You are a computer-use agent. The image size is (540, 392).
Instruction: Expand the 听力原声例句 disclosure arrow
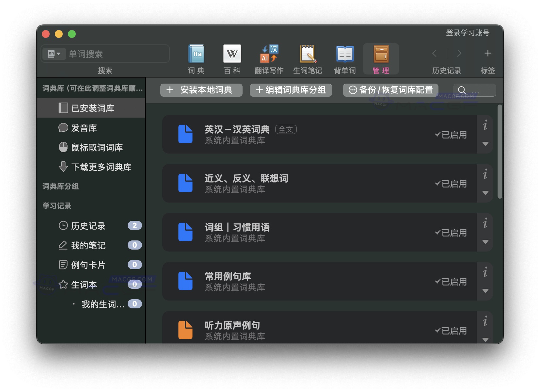click(485, 339)
